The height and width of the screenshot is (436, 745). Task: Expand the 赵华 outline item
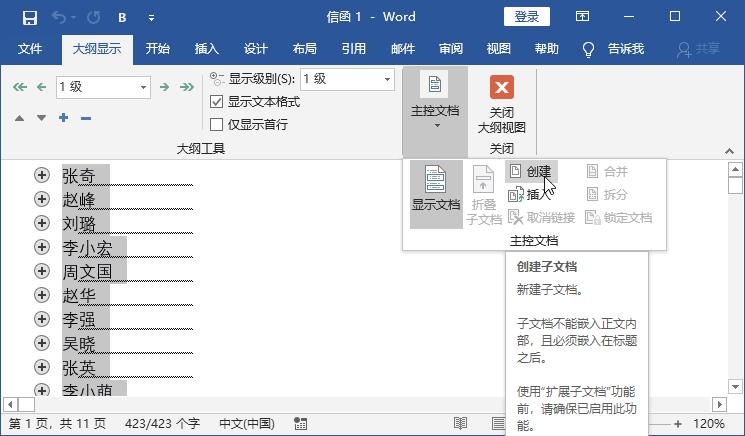point(42,294)
